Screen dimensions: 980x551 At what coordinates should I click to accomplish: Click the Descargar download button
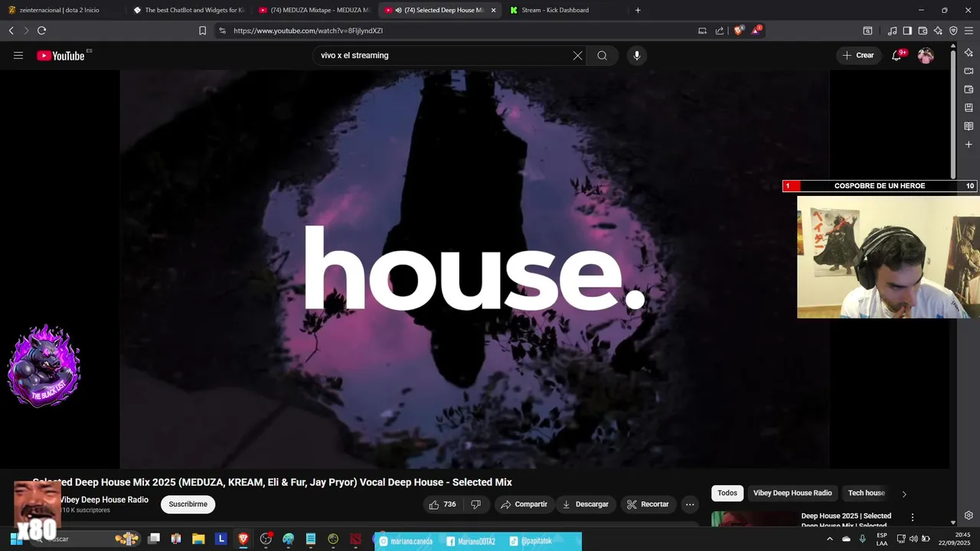point(585,504)
